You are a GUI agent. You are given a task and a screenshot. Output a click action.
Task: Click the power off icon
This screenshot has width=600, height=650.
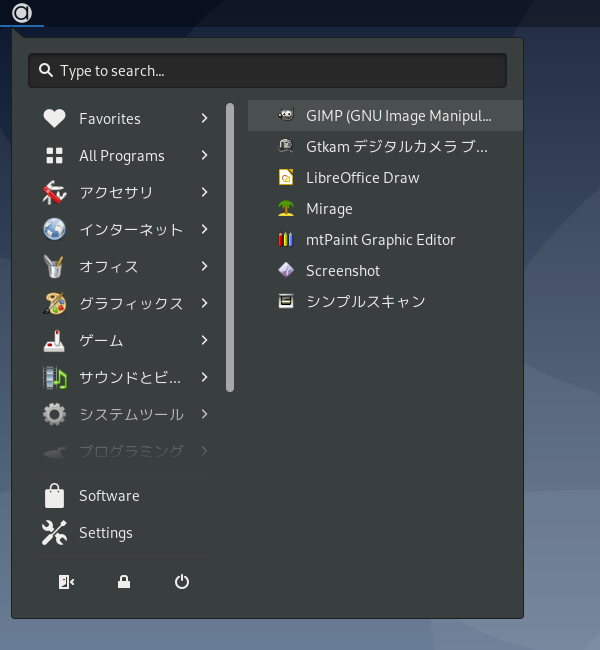pos(182,582)
